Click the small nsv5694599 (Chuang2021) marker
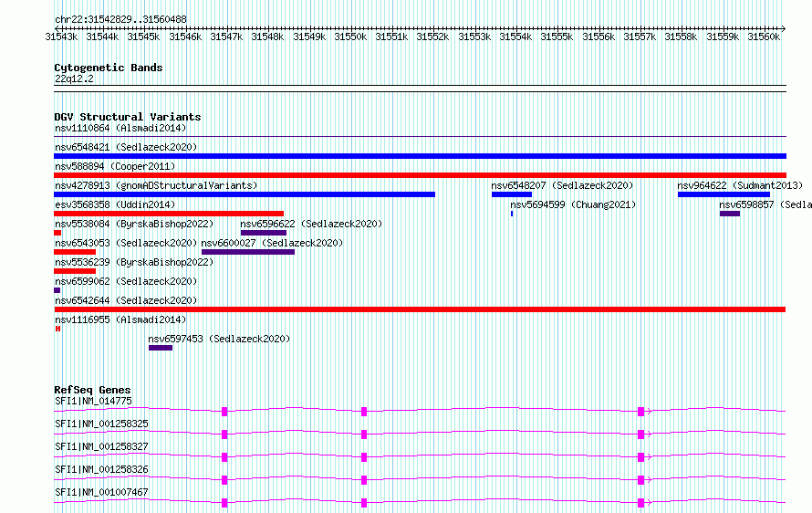Viewport: 812px width, 513px height. click(512, 214)
